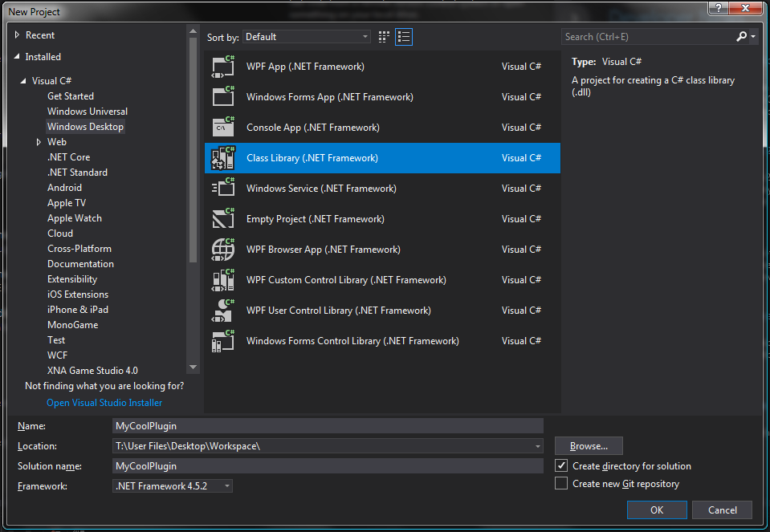
Task: Open the Framework version dropdown
Action: tap(173, 486)
